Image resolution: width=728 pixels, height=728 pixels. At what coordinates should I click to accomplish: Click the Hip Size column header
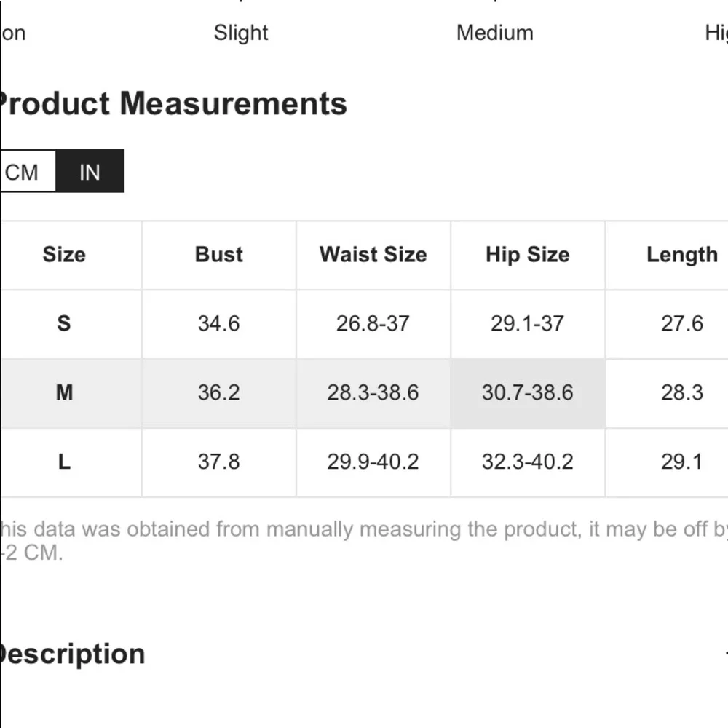[x=527, y=254]
